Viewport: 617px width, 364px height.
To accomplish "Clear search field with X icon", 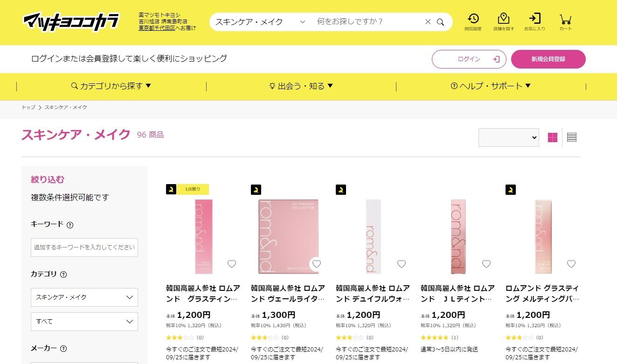I will tap(428, 22).
